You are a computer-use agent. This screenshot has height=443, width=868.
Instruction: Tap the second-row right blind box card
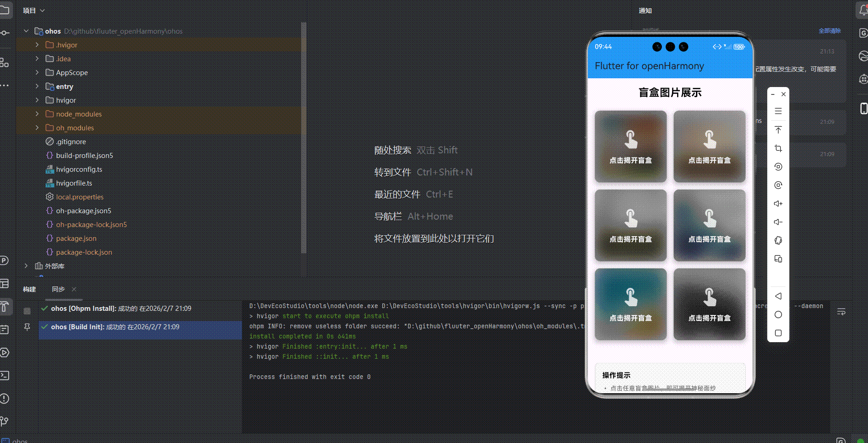coord(709,225)
